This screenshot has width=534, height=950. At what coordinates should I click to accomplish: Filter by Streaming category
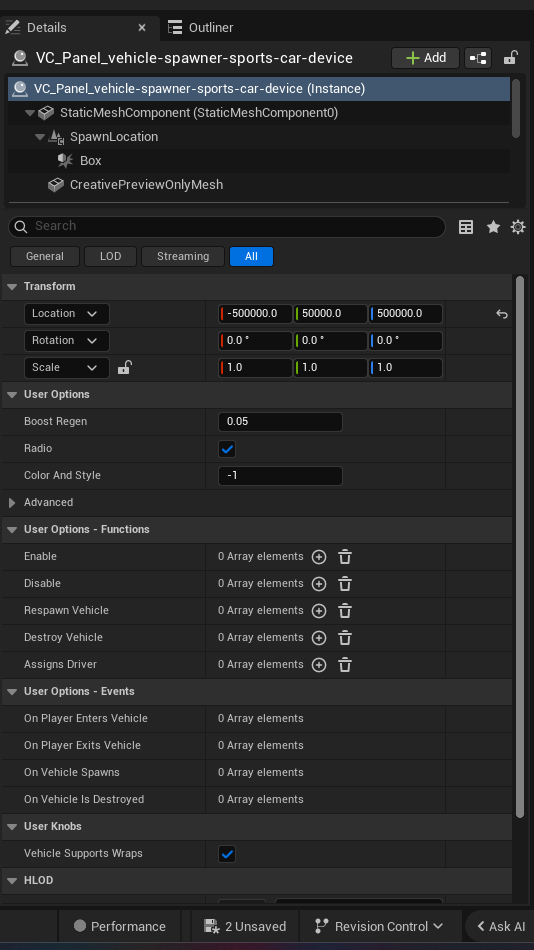183,256
